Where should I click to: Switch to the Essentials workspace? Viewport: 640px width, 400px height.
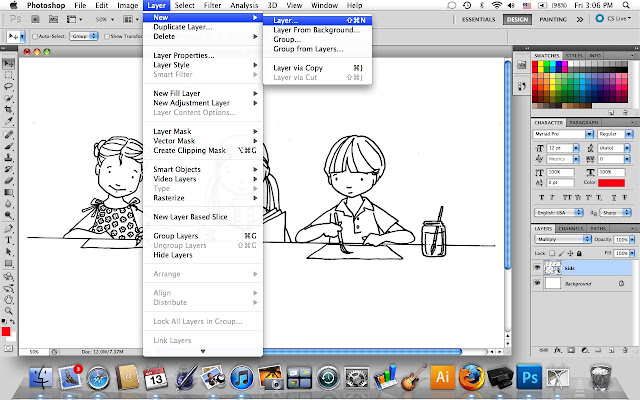(478, 19)
